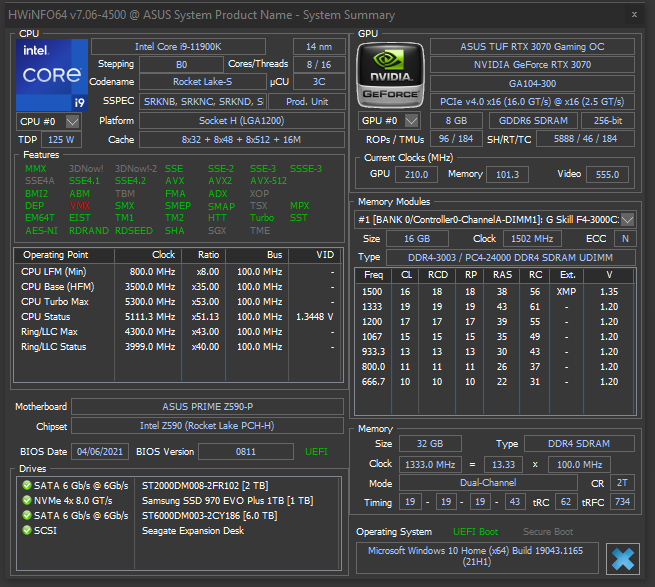Click the cache 8x32 + 8x48 field
655x587 pixels.
coord(241,140)
